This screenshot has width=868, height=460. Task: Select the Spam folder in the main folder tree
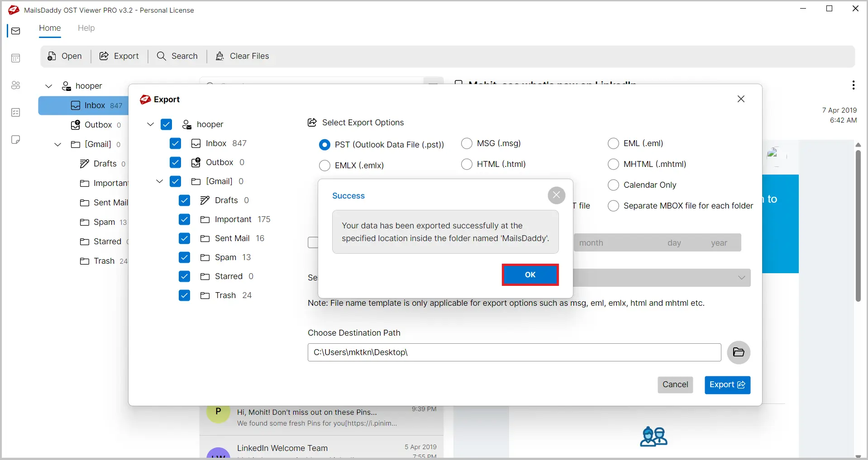[103, 222]
